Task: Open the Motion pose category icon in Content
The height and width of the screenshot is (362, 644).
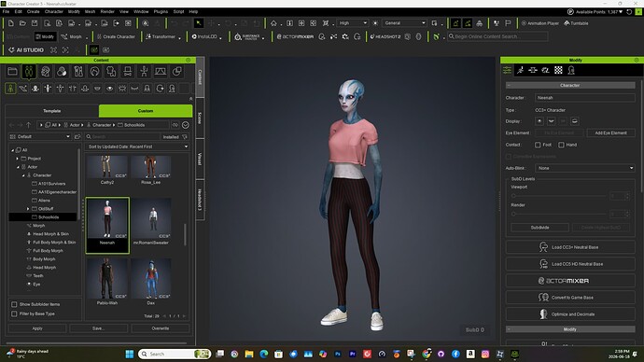Action: coord(144,72)
